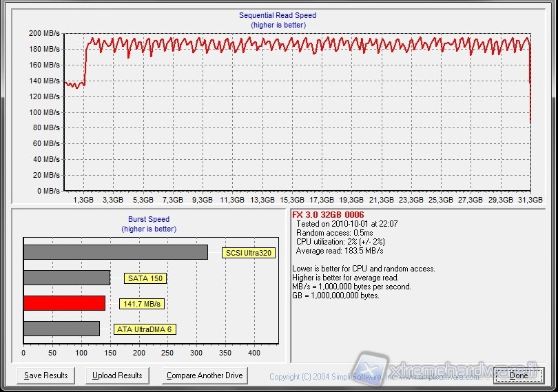Click the 141.7 MB/s yellow label
Screen dimensions: 558x392
tap(143, 304)
